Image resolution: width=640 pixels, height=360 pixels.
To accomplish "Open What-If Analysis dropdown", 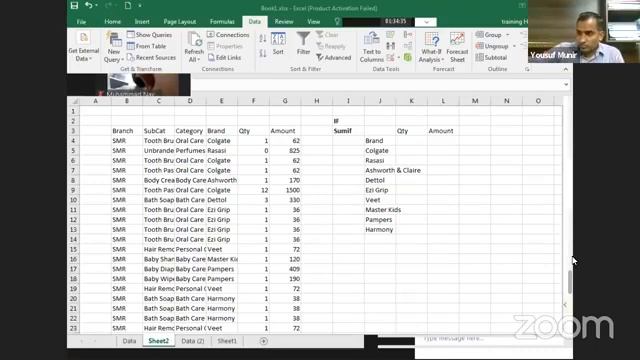I will coord(431,47).
